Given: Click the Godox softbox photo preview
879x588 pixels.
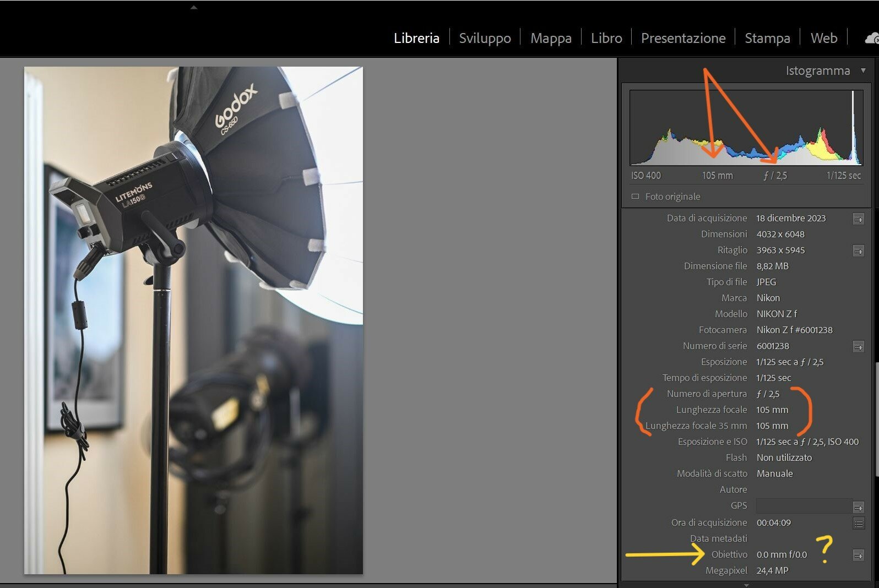Looking at the screenshot, I should [193, 320].
